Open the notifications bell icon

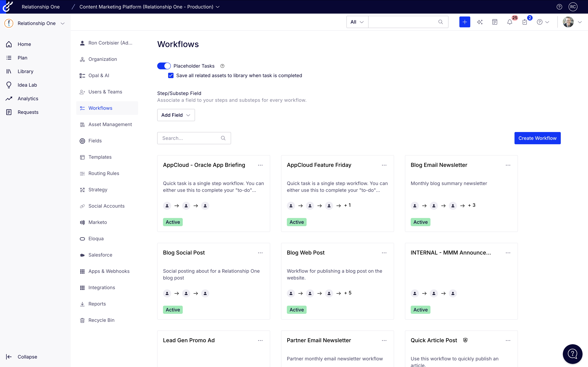point(510,22)
